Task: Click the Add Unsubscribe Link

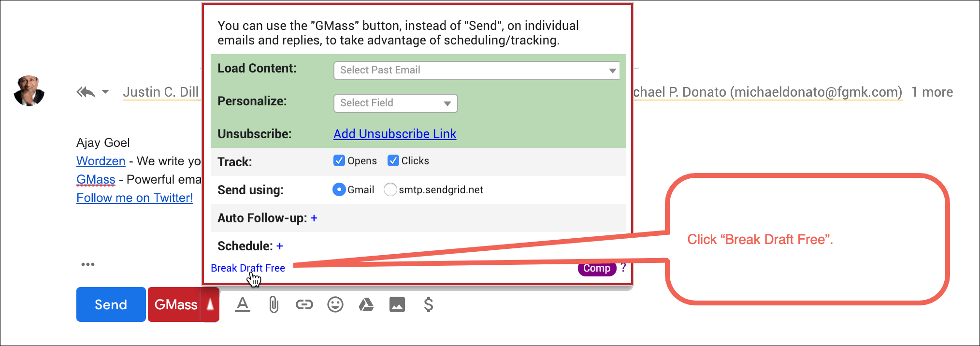Action: pos(395,134)
